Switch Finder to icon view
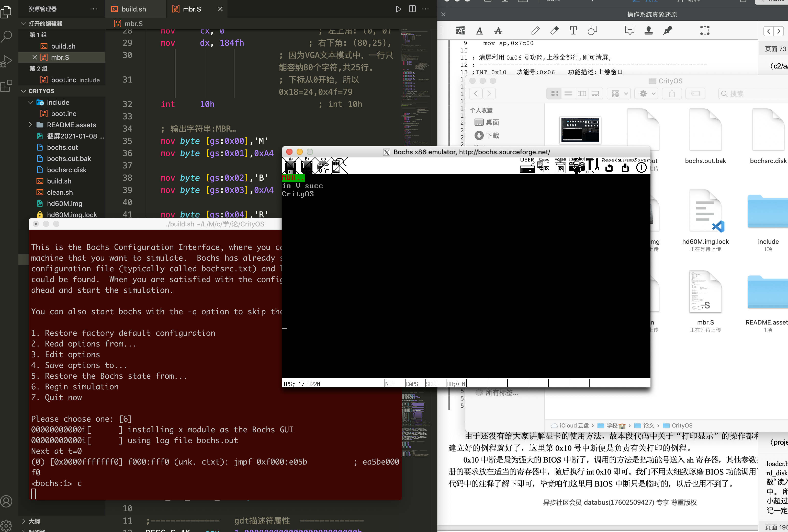This screenshot has width=788, height=532. click(x=554, y=94)
